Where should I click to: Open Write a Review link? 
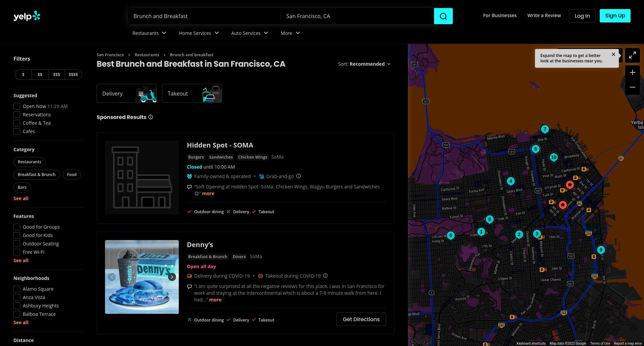click(544, 15)
